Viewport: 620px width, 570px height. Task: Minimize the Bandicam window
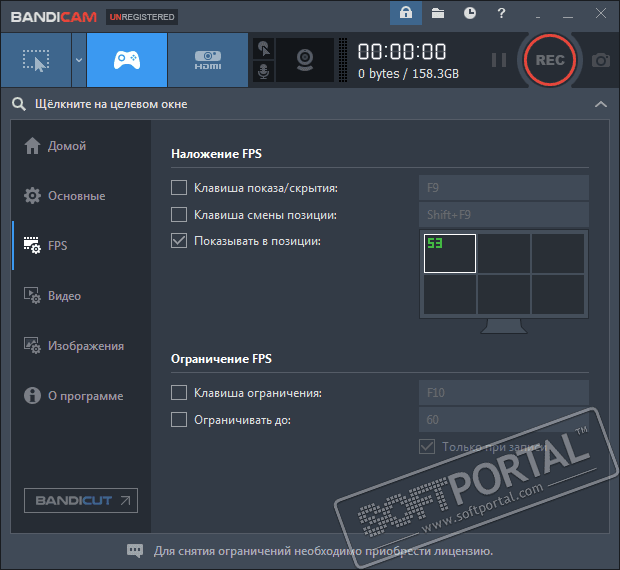coord(568,17)
